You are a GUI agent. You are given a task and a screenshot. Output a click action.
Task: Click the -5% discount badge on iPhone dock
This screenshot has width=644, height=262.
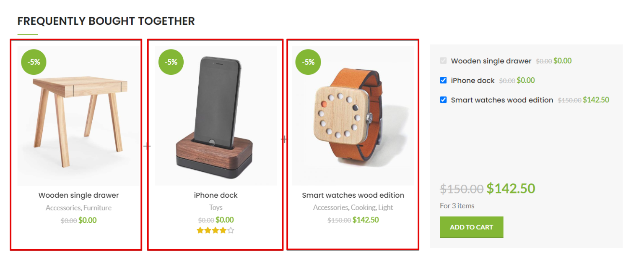(171, 62)
